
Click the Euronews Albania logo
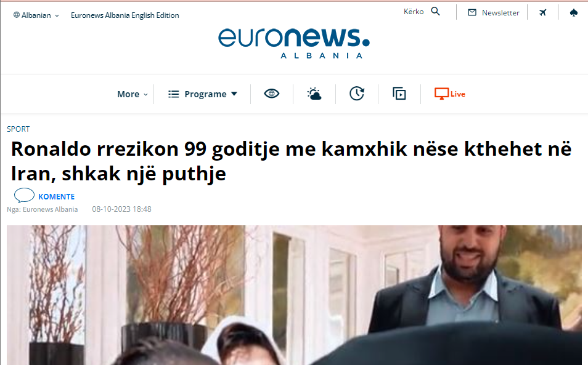point(293,43)
